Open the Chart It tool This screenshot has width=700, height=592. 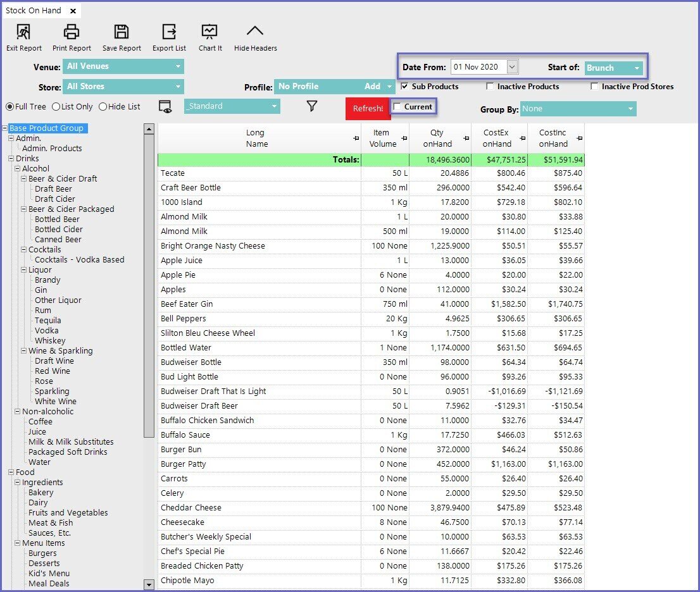209,32
